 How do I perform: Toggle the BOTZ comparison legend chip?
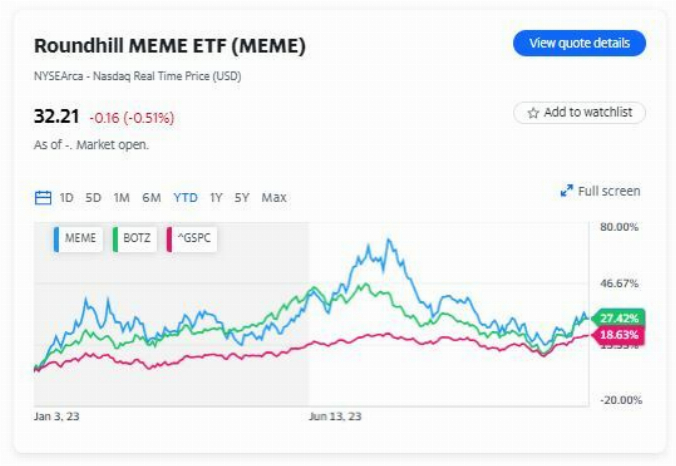pyautogui.click(x=135, y=240)
